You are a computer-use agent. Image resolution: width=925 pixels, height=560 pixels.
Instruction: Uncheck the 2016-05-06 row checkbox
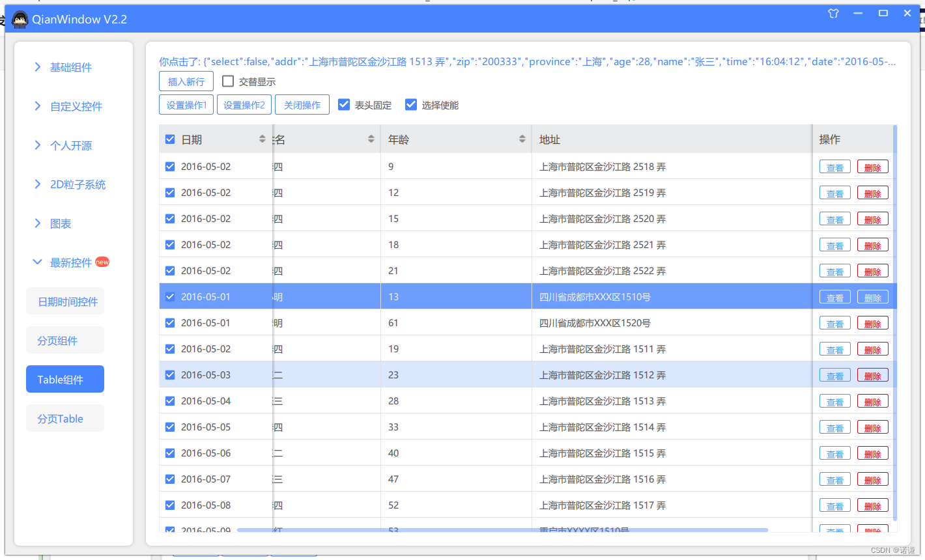pos(170,453)
